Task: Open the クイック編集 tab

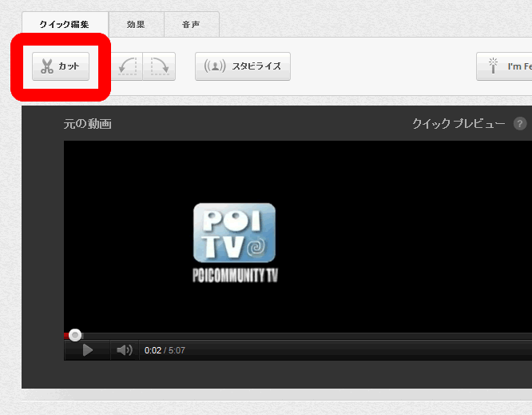Action: [65, 25]
